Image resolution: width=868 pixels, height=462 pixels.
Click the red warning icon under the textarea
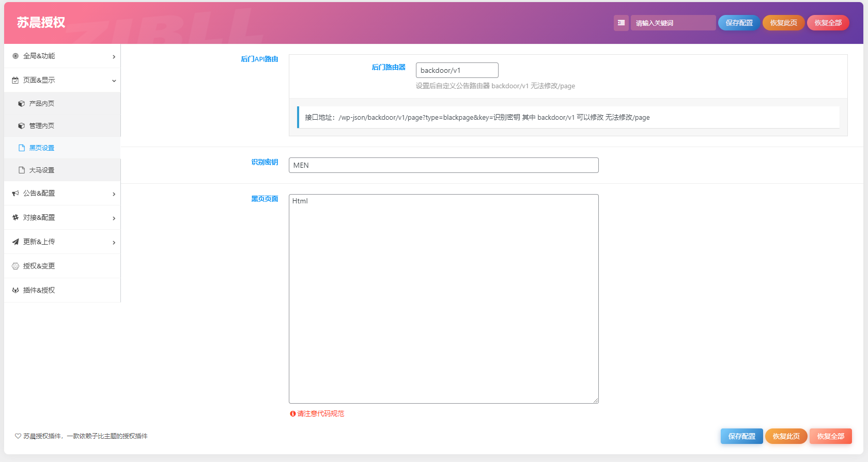292,413
